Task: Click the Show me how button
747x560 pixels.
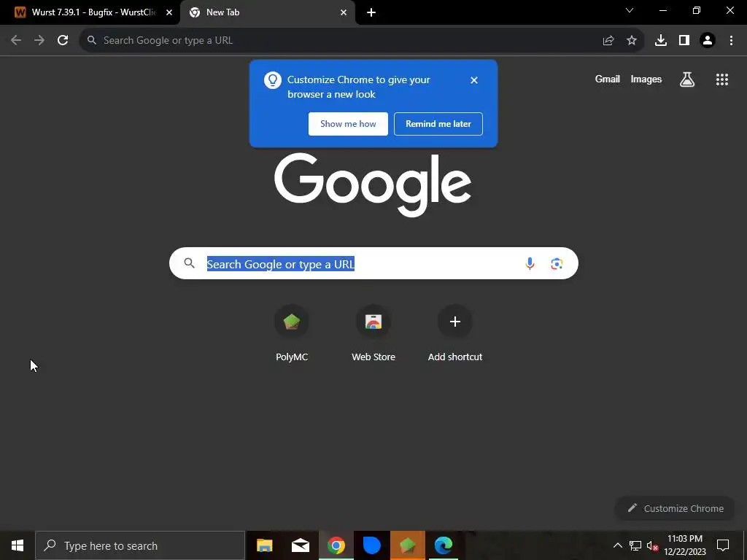Action: tap(348, 124)
